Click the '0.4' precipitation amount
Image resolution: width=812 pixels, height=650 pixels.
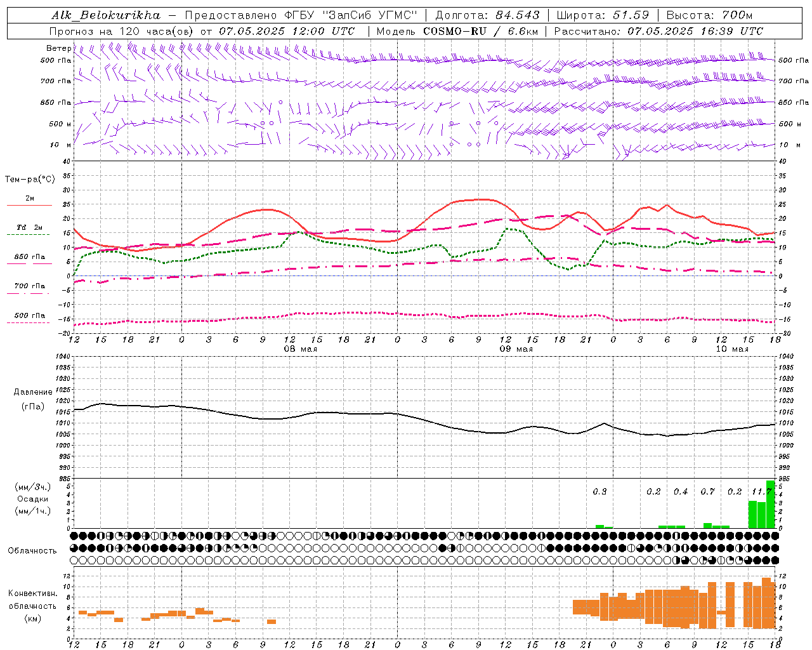[x=681, y=492]
